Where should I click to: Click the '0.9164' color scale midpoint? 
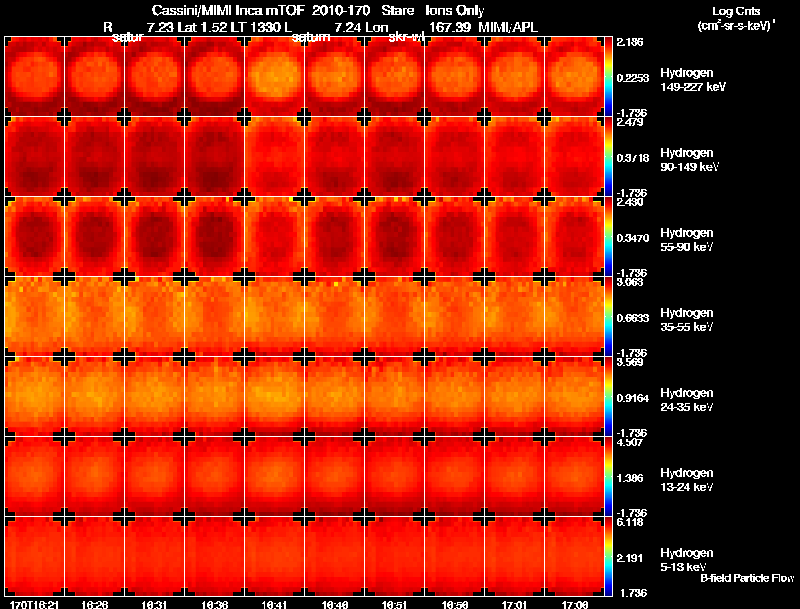[x=633, y=398]
